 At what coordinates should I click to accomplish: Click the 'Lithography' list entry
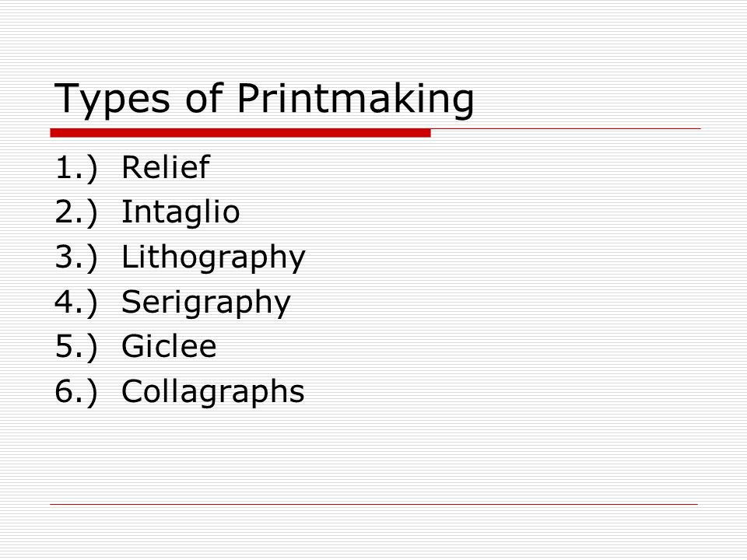[213, 257]
